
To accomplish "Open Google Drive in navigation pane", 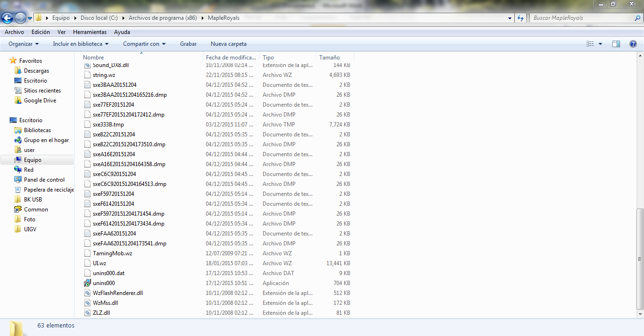I will click(x=40, y=101).
